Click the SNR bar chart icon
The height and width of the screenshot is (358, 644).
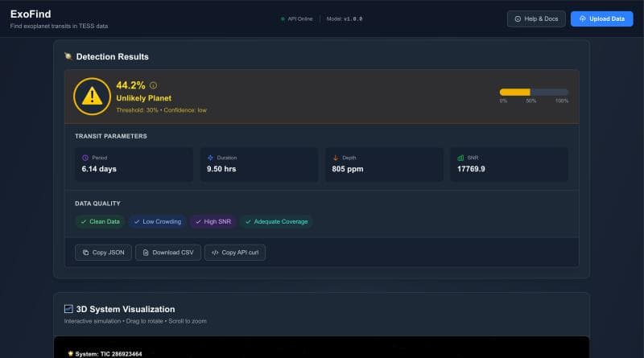click(460, 158)
